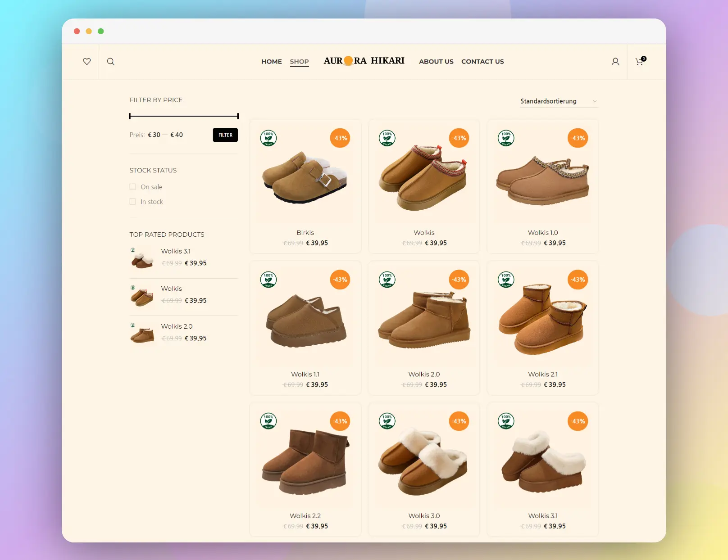This screenshot has width=728, height=560.
Task: Open the shopping cart icon
Action: [x=639, y=62]
